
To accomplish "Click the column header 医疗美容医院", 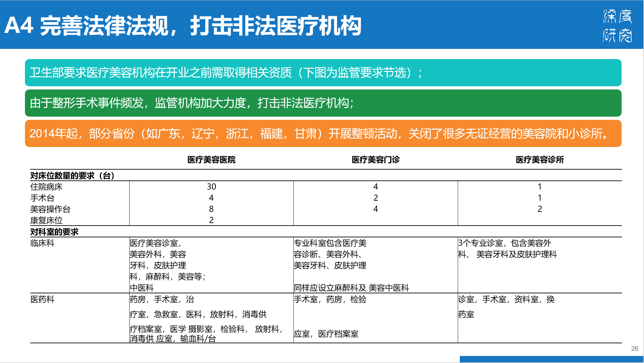I will 211,159.
